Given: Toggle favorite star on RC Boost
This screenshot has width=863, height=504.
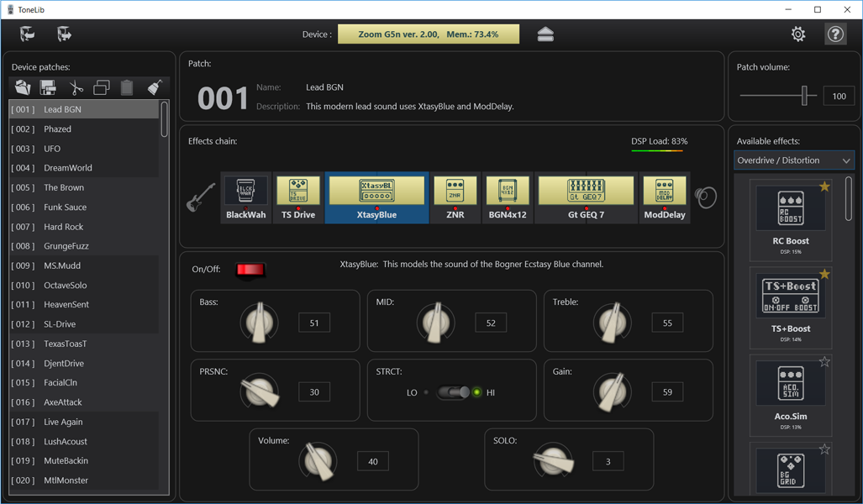Looking at the screenshot, I should (x=824, y=186).
